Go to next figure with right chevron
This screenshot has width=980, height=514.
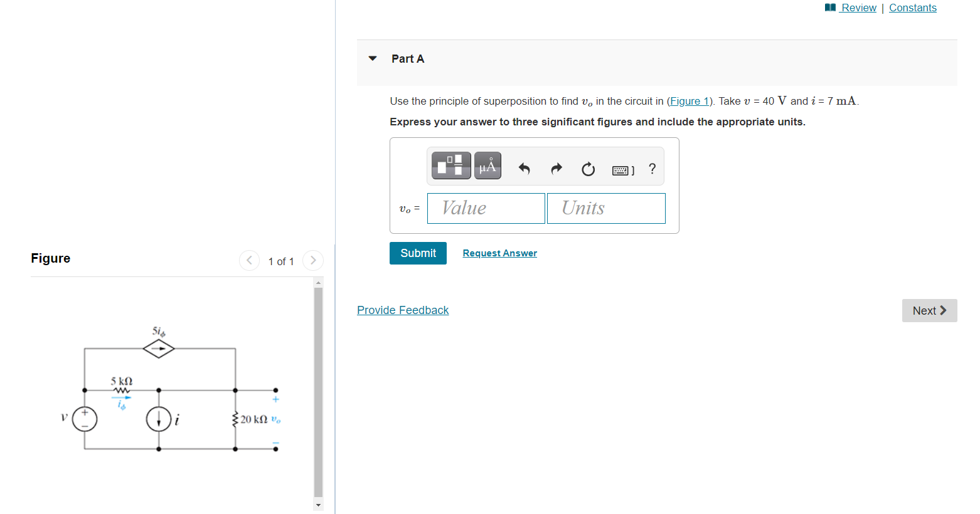tap(312, 260)
